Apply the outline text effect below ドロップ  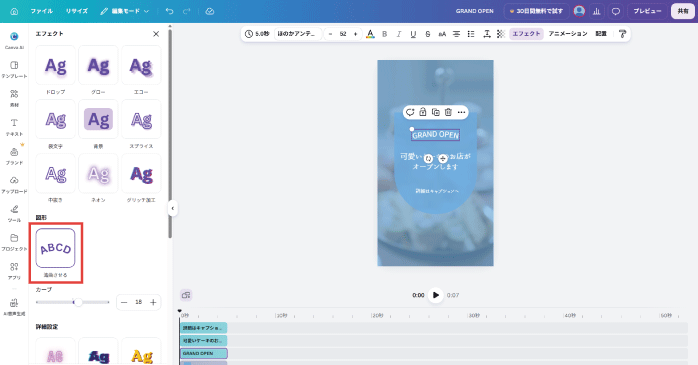click(56, 119)
